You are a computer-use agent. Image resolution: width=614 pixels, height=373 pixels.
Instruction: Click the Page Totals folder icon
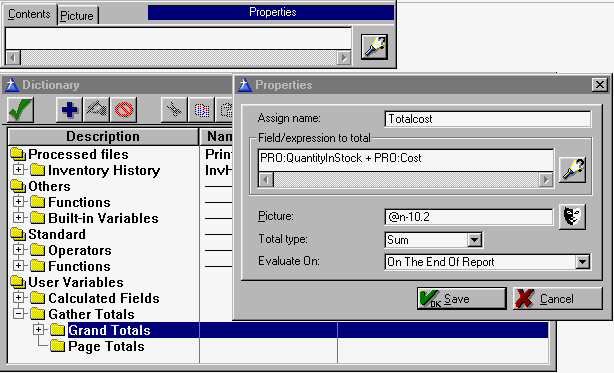click(x=58, y=346)
